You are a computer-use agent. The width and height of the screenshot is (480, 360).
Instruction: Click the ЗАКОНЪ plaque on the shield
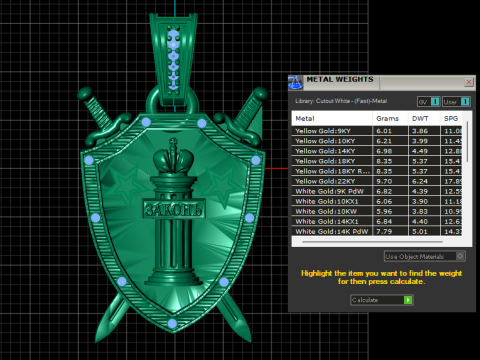[x=174, y=210]
